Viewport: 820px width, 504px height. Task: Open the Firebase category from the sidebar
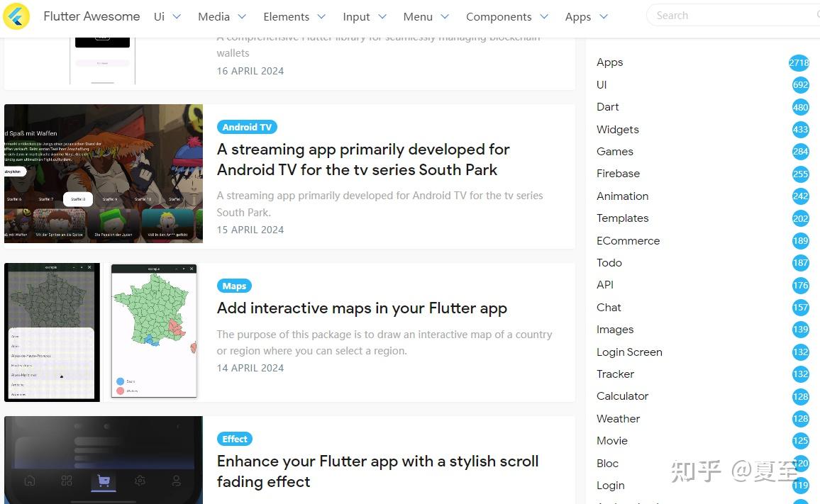pos(618,173)
